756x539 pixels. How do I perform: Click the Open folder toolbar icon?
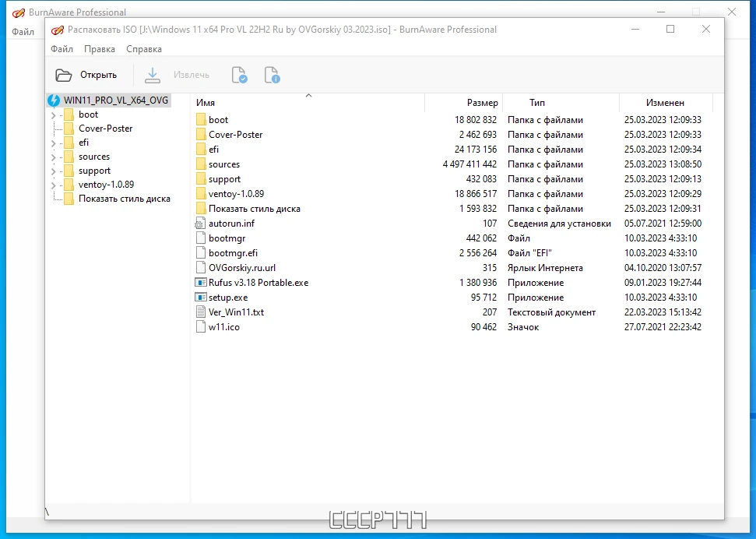(x=63, y=76)
